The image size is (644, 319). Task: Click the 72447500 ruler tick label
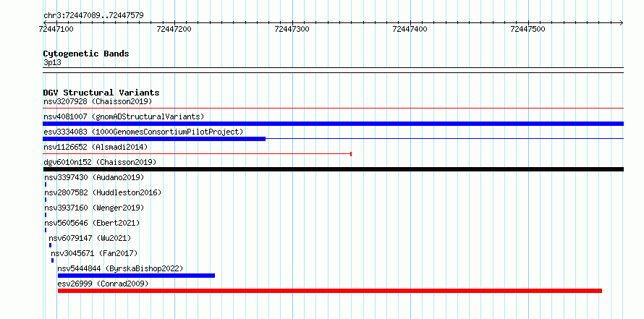pyautogui.click(x=528, y=29)
